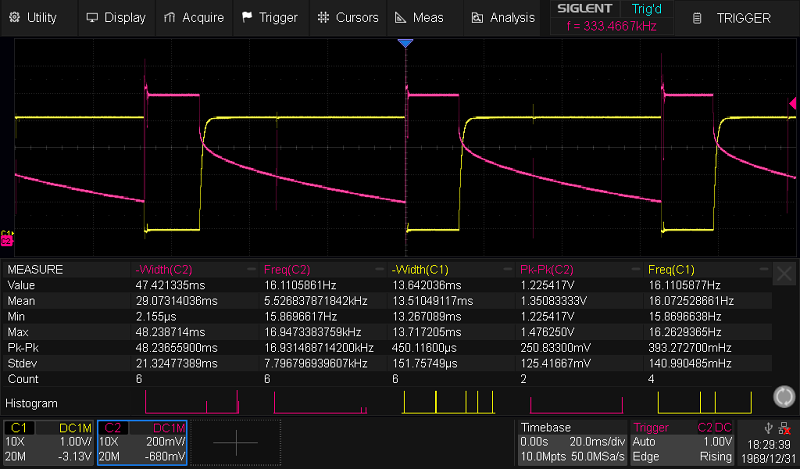This screenshot has width=800, height=469.
Task: Close the measurement statistics table
Action: coord(783,272)
